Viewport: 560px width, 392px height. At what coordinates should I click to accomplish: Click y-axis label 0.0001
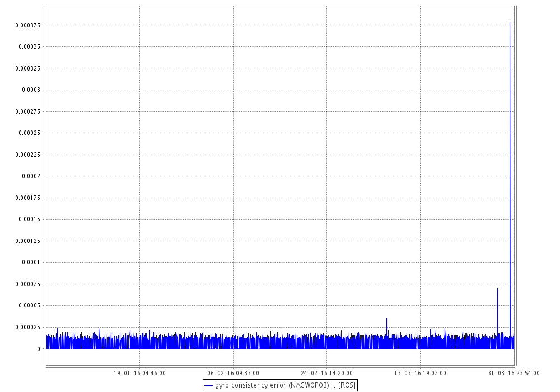[x=31, y=263]
